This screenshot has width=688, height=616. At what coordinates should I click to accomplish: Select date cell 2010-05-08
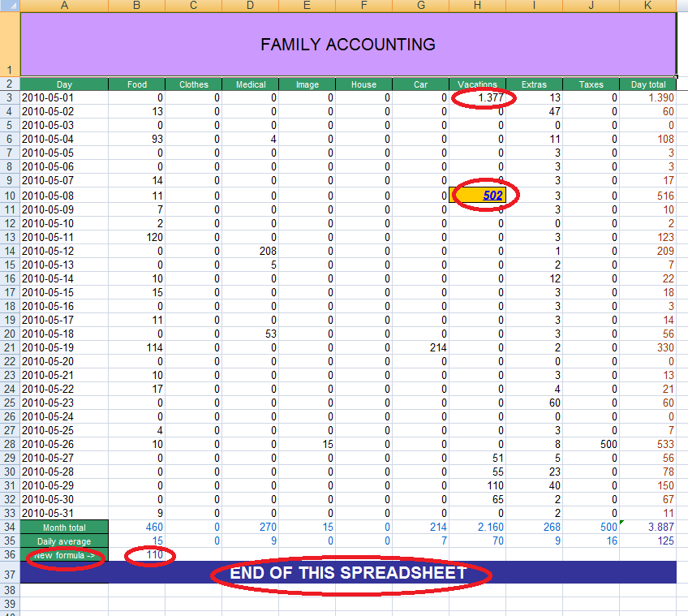point(64,196)
